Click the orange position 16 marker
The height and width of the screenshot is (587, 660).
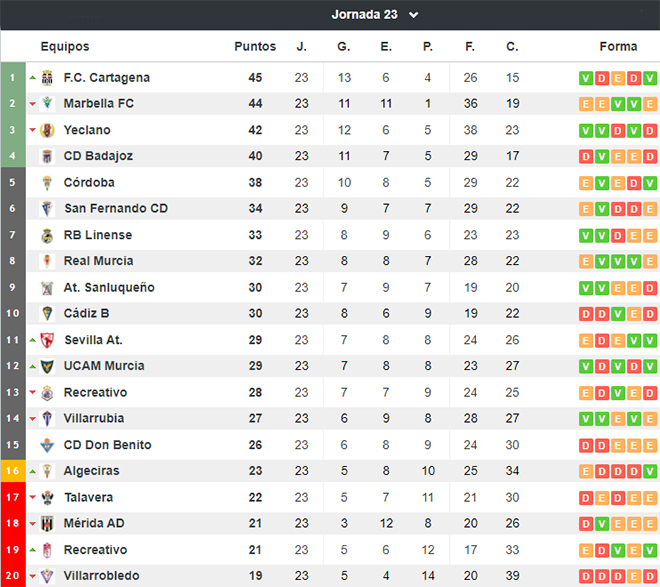point(13,471)
